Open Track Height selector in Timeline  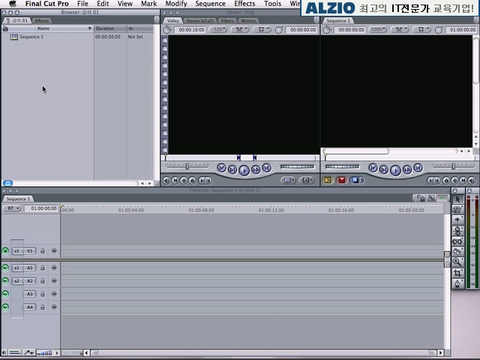tap(45, 353)
